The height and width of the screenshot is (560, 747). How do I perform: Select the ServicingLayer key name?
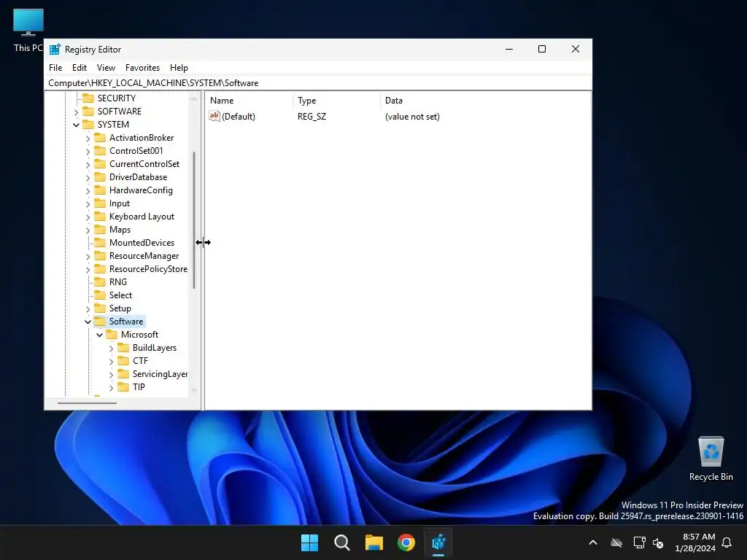pyautogui.click(x=160, y=374)
